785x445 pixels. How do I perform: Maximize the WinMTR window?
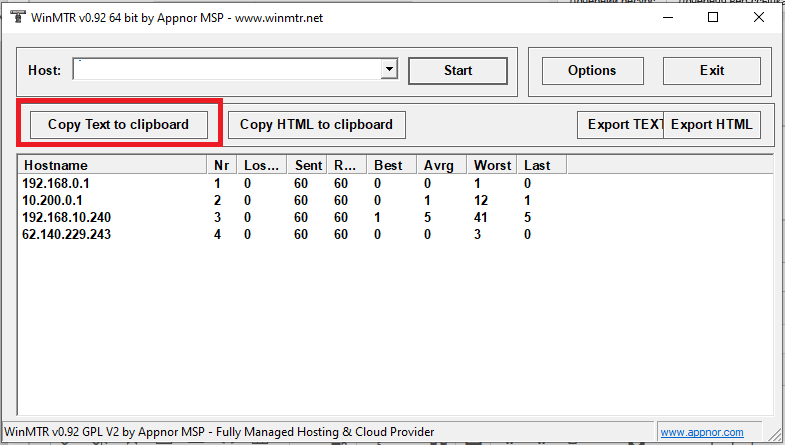[712, 17]
